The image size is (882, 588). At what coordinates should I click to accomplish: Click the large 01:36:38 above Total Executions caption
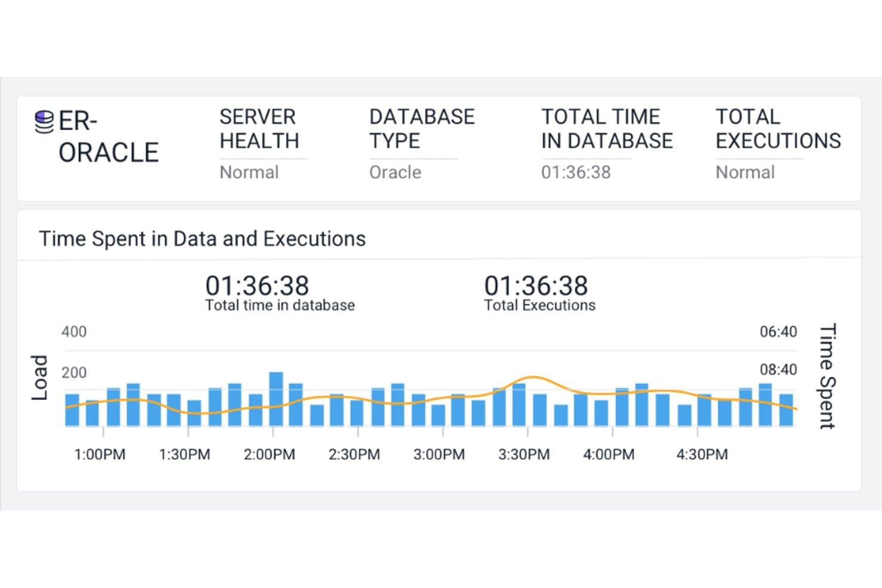536,285
